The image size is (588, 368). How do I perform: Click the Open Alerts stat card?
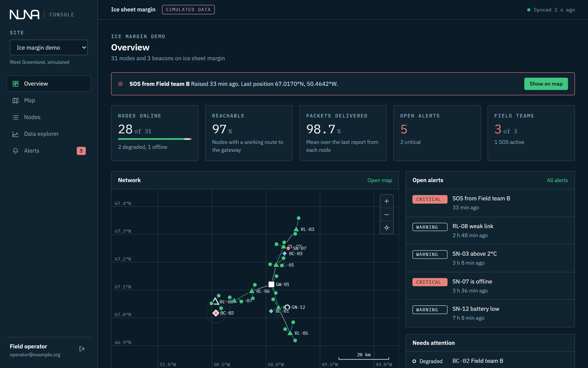point(437,133)
